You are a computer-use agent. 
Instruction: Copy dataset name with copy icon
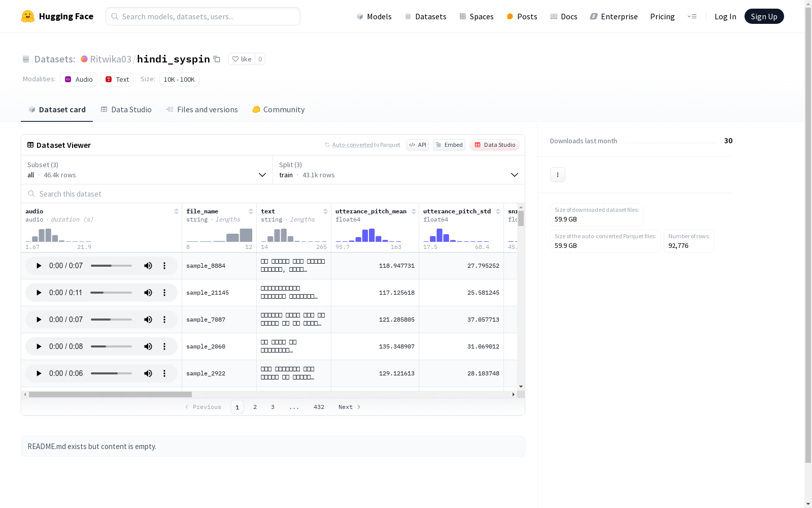pos(217,59)
